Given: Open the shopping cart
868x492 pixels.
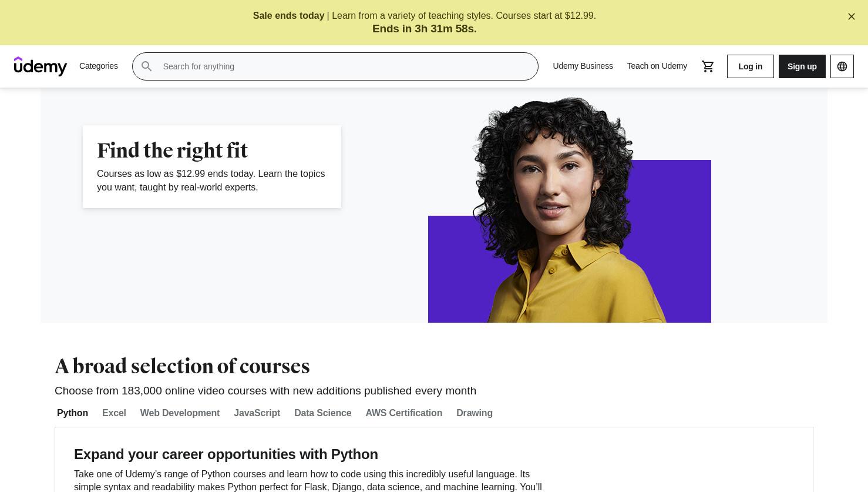Looking at the screenshot, I should pos(708,66).
